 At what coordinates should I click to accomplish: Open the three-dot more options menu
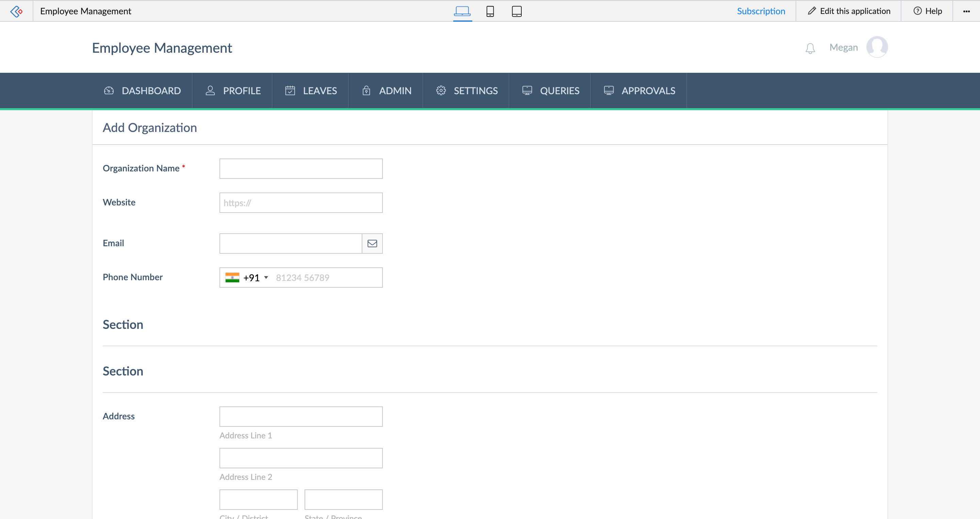click(966, 11)
